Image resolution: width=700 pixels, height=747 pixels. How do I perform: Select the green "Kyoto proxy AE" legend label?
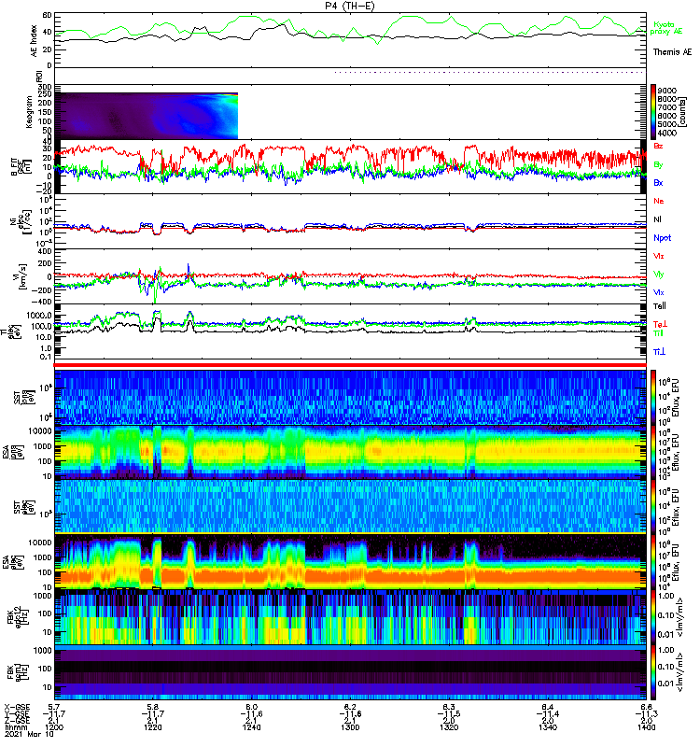(665, 28)
